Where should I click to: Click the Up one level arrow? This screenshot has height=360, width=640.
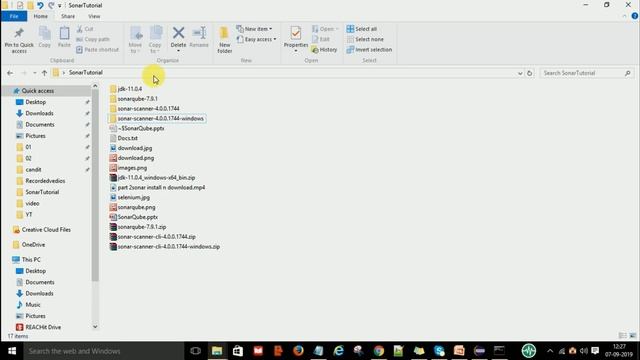pos(44,73)
